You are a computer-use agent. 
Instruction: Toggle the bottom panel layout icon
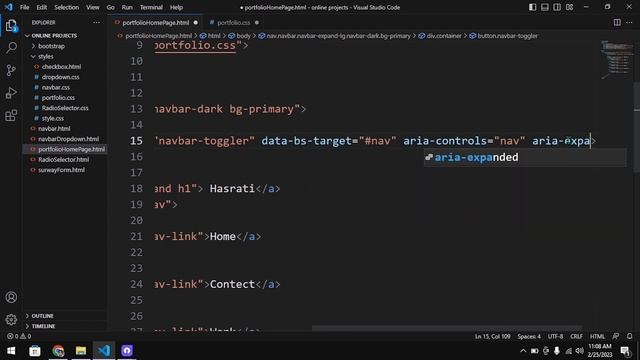(544, 7)
